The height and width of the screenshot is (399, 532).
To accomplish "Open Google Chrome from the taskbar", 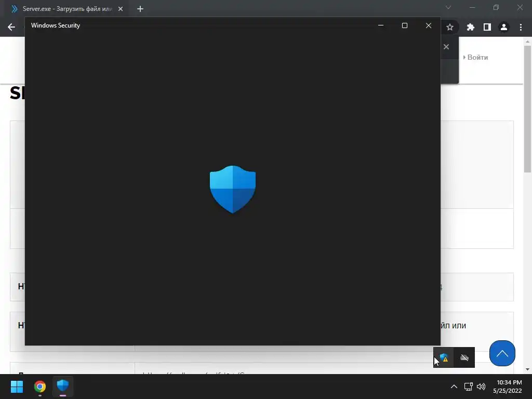I will coord(40,387).
